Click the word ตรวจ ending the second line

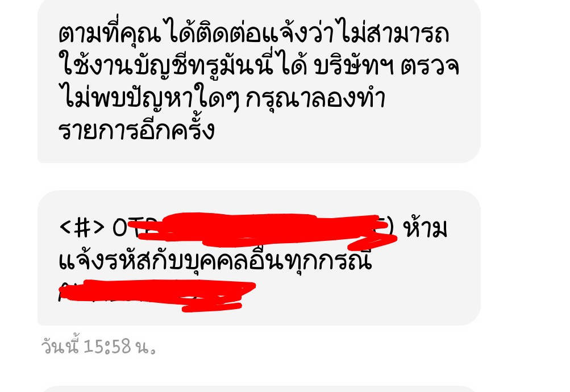pos(430,67)
